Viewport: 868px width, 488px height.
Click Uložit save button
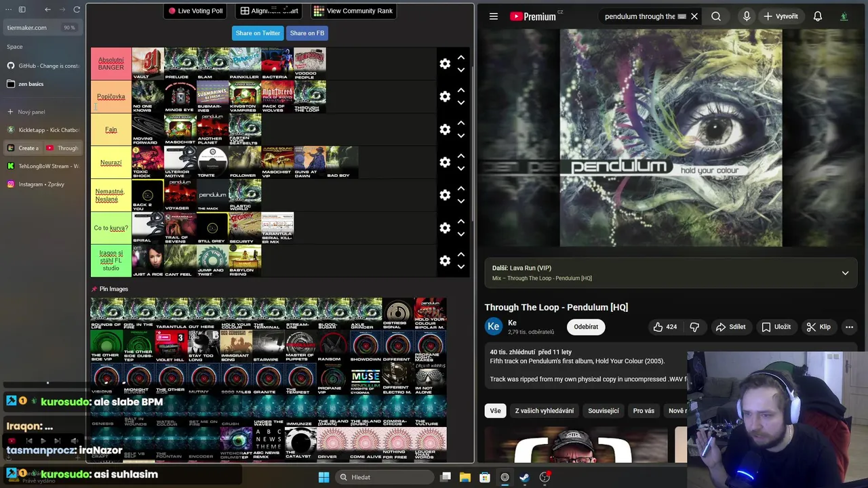[x=776, y=327]
